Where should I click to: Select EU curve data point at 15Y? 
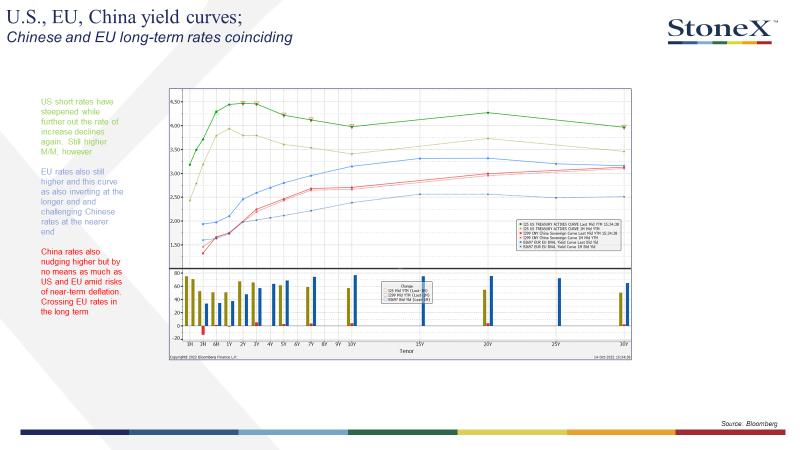[420, 159]
